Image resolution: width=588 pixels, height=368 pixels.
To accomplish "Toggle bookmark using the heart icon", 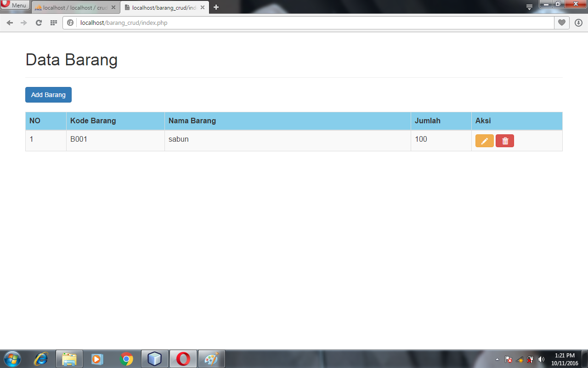I will pyautogui.click(x=561, y=22).
